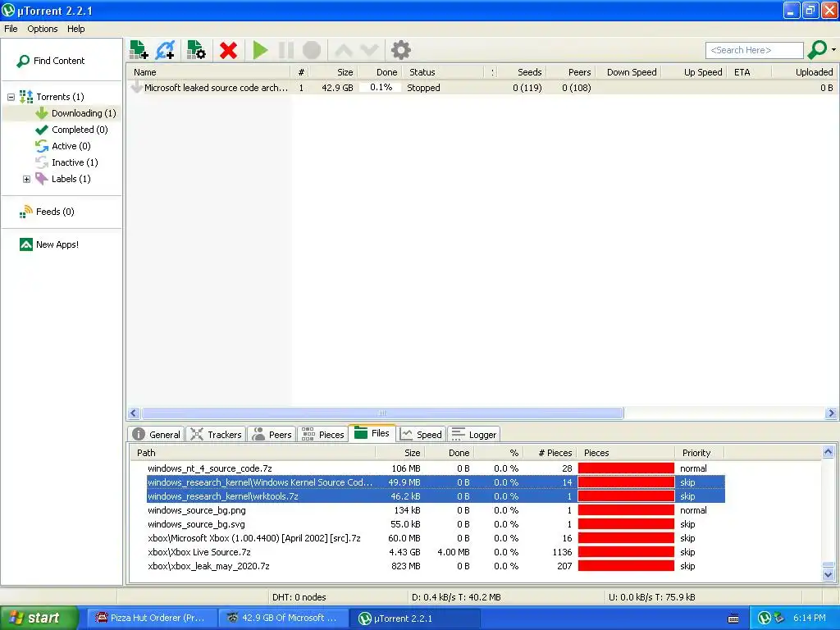
Task: Open Preferences via the gear icon
Action: pyautogui.click(x=400, y=50)
